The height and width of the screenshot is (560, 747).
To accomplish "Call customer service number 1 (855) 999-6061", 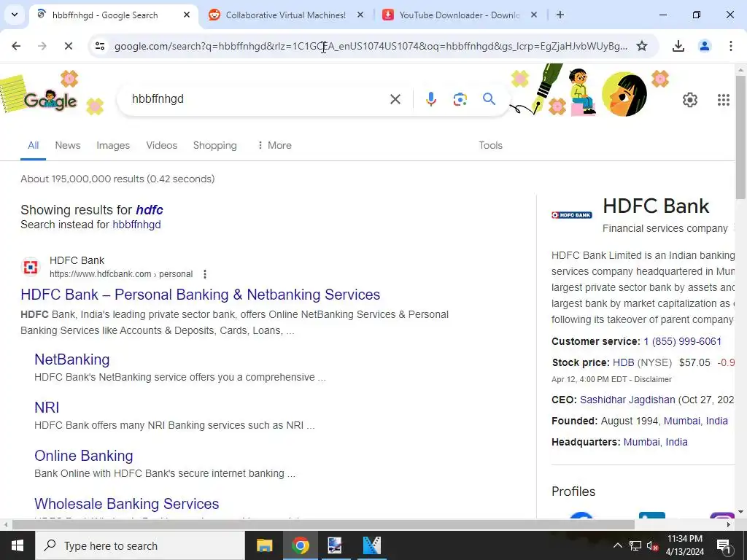I will point(682,341).
